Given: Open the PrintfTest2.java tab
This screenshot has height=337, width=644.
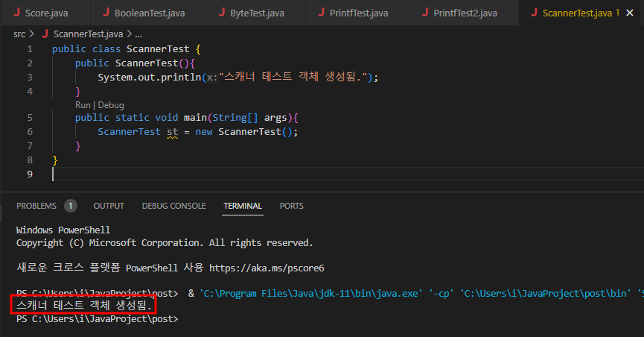Looking at the screenshot, I should tap(464, 13).
